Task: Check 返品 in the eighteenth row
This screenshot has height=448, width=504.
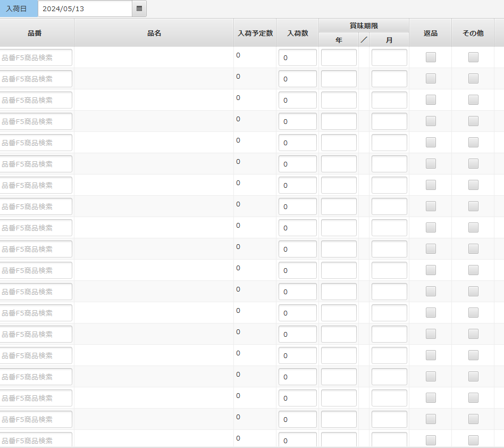Action: pos(431,419)
